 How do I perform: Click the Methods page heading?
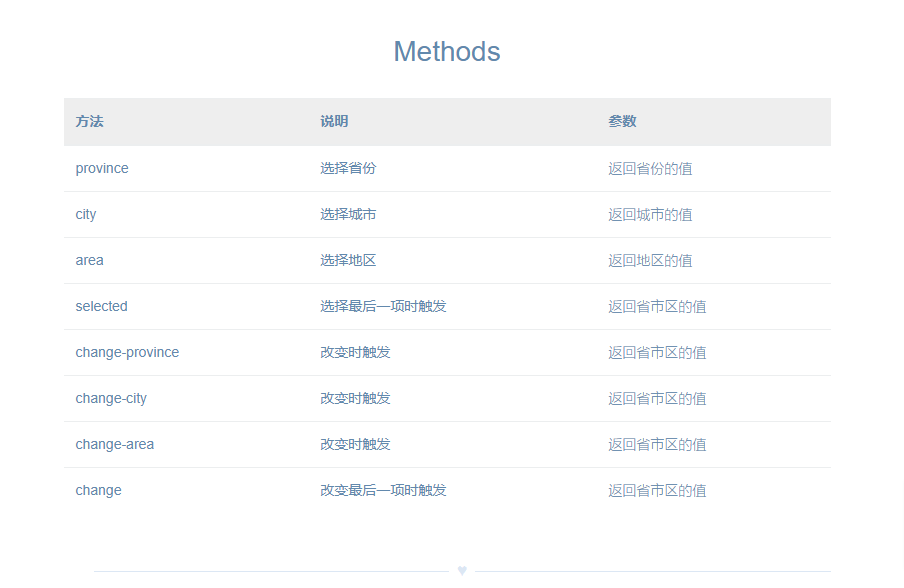[447, 51]
